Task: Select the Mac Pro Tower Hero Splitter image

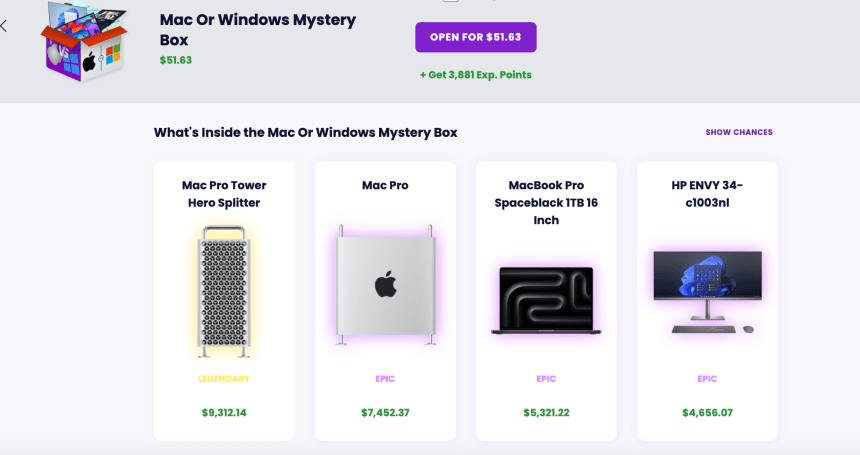Action: point(224,292)
